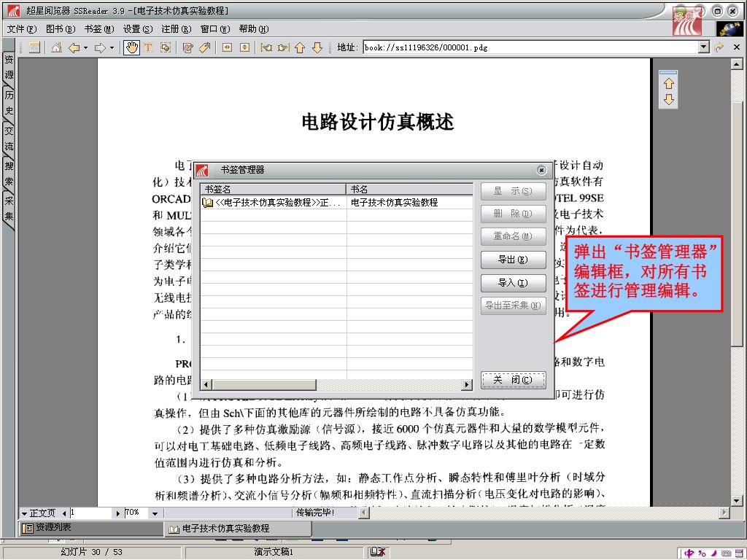The image size is (747, 560).
Task: Activate the annotation pencil tool
Action: [187, 47]
